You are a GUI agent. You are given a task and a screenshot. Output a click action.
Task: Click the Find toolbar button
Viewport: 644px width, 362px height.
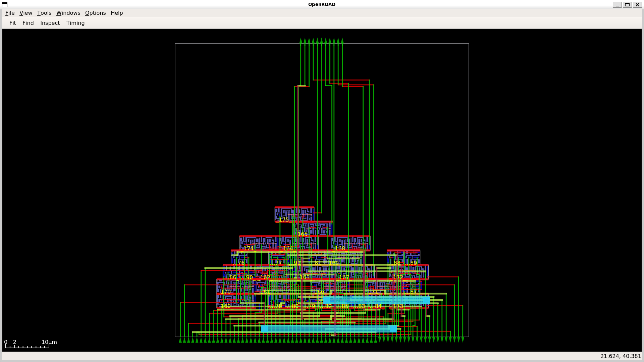pyautogui.click(x=28, y=23)
